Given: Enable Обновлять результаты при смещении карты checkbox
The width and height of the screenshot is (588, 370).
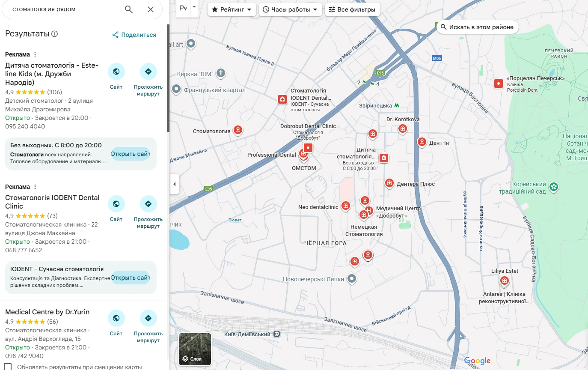Looking at the screenshot, I should tap(8, 367).
